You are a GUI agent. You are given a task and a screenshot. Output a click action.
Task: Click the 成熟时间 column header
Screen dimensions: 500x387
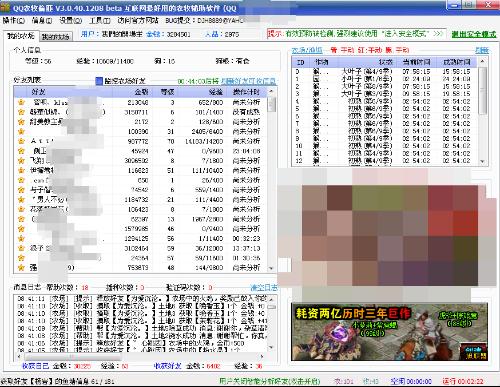click(457, 62)
